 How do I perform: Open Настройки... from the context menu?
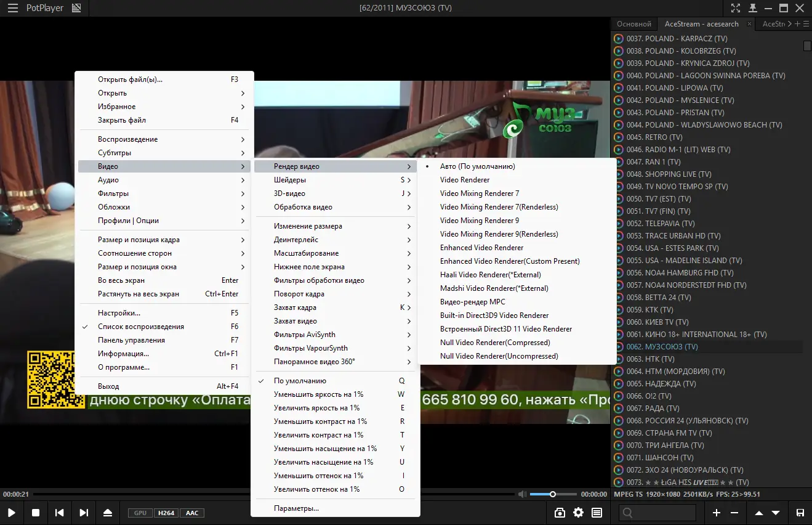tap(164, 313)
